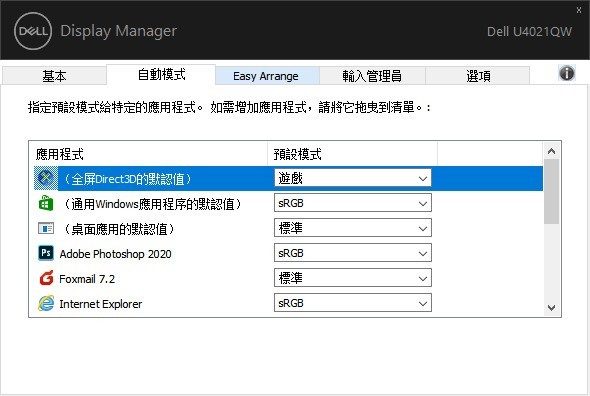
Task: Click the Windows Store app default icon
Action: [x=46, y=204]
